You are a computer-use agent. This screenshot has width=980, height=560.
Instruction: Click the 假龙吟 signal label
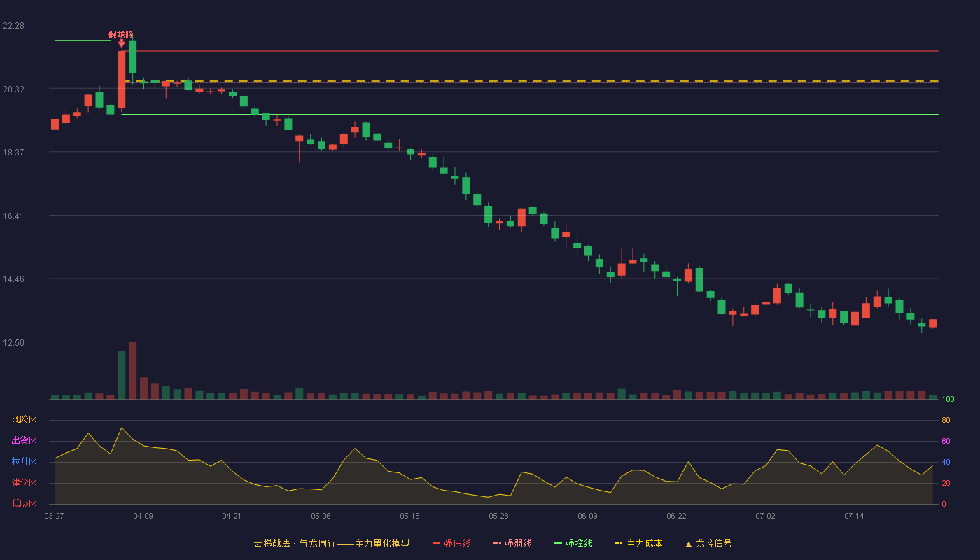tap(121, 34)
